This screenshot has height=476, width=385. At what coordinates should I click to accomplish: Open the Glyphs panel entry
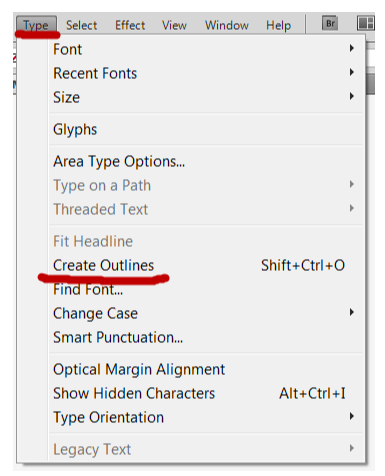(x=206, y=129)
